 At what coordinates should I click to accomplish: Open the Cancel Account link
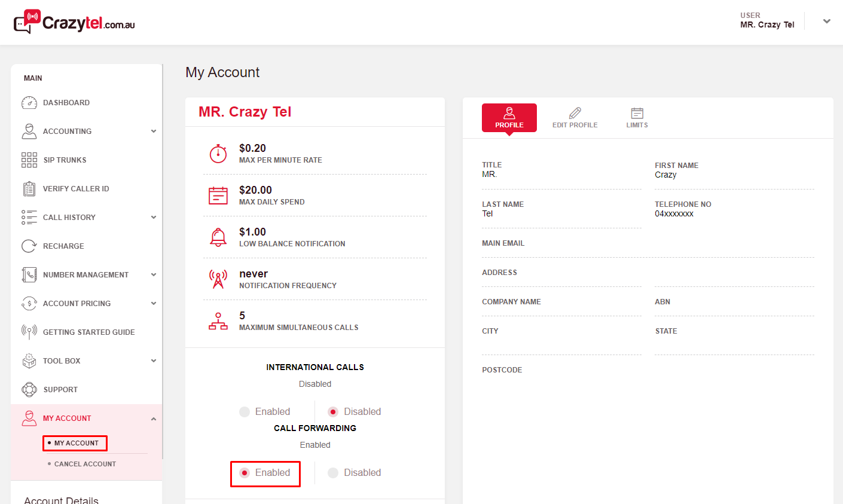[85, 464]
